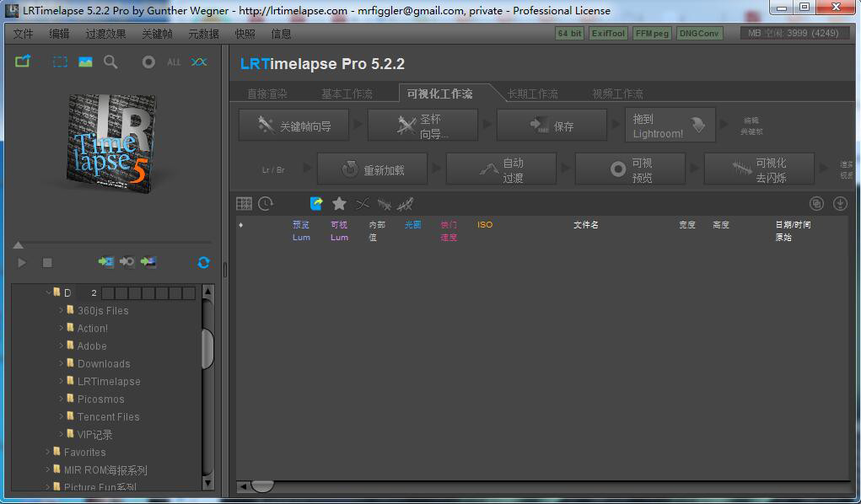Click the 圣杯向导 button

422,126
